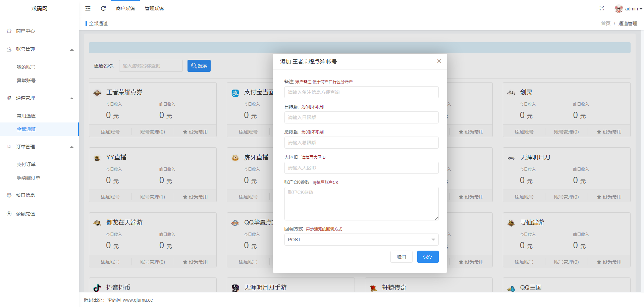
Task: Click 设为常用 under 剑灵
Action: 609,132
